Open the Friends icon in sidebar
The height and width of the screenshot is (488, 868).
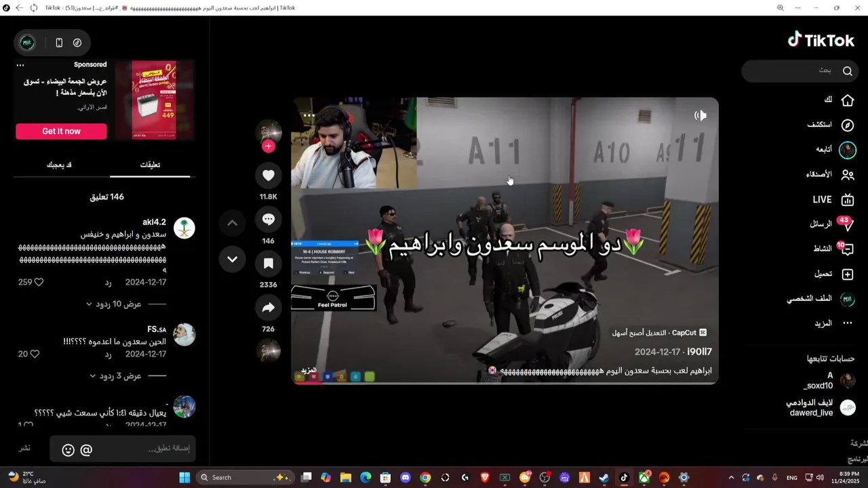pos(848,175)
